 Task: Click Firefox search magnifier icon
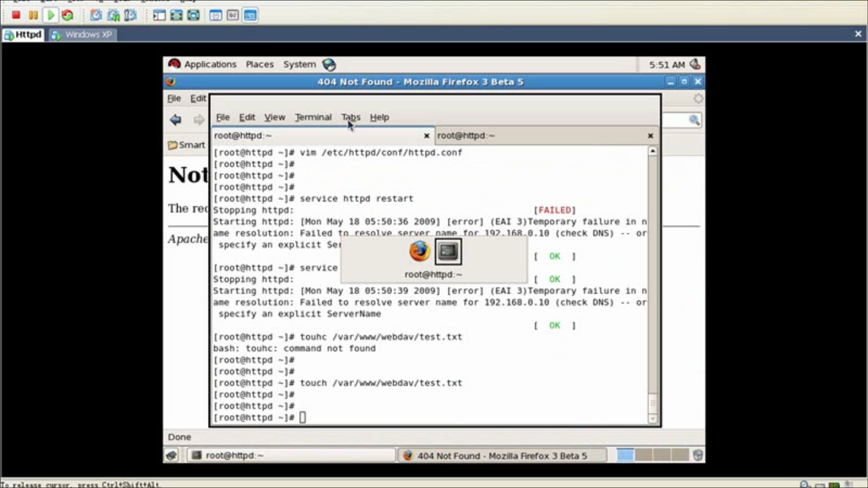(x=694, y=120)
